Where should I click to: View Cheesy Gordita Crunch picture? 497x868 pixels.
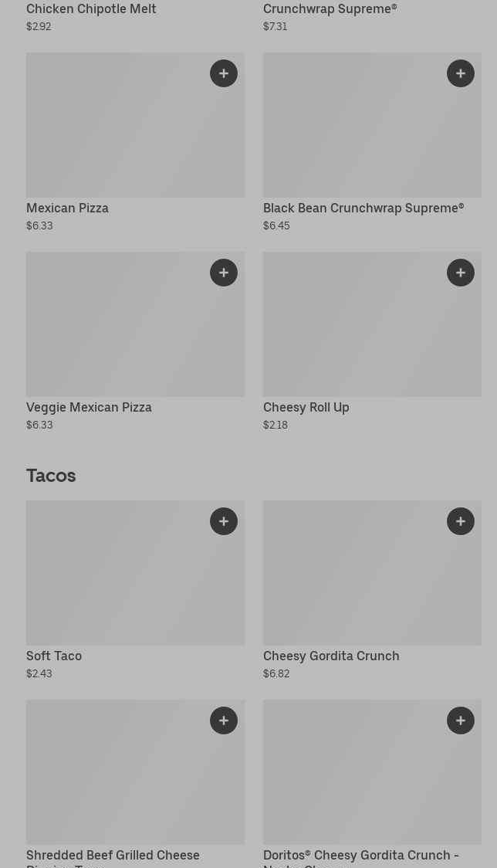click(355, 579)
